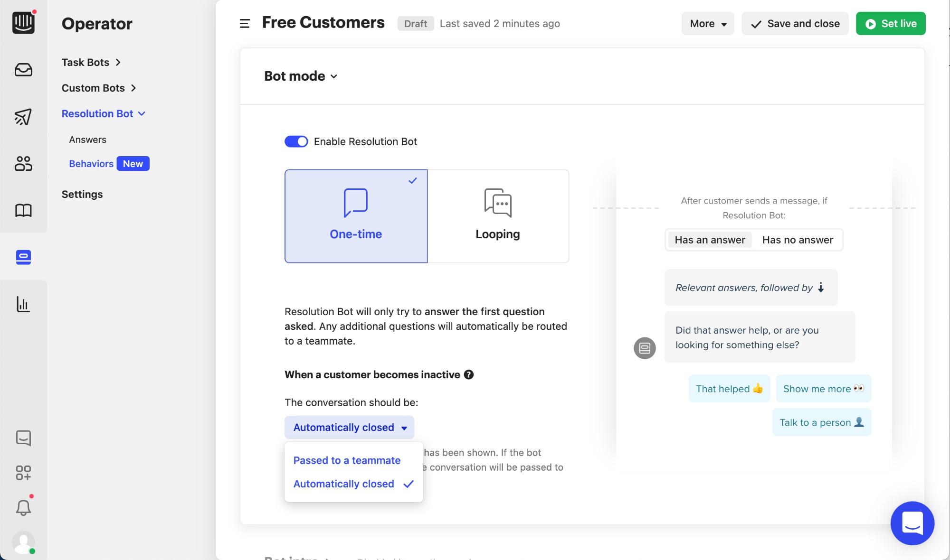
Task: Open notifications via the bell icon
Action: point(23,507)
